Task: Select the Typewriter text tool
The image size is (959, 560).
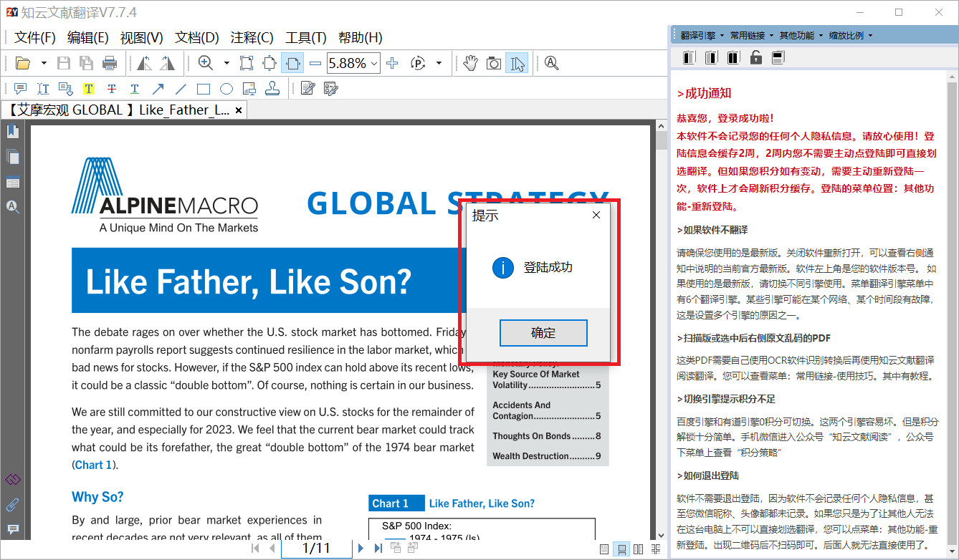Action: coord(43,89)
